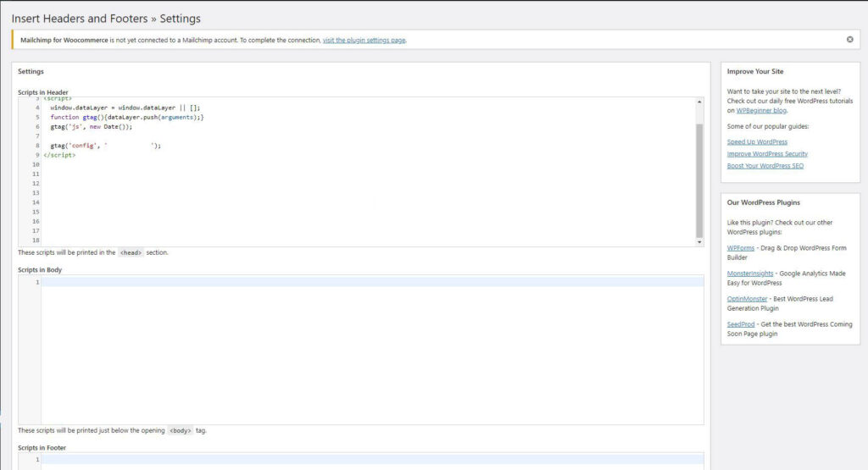Click line number 10 in header editor
868x470 pixels.
tap(36, 165)
